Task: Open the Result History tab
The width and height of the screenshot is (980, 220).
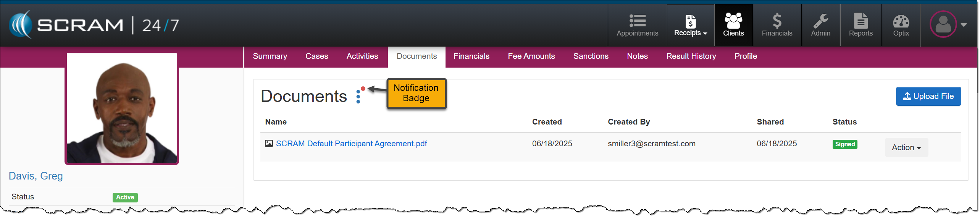Action: pyautogui.click(x=691, y=56)
